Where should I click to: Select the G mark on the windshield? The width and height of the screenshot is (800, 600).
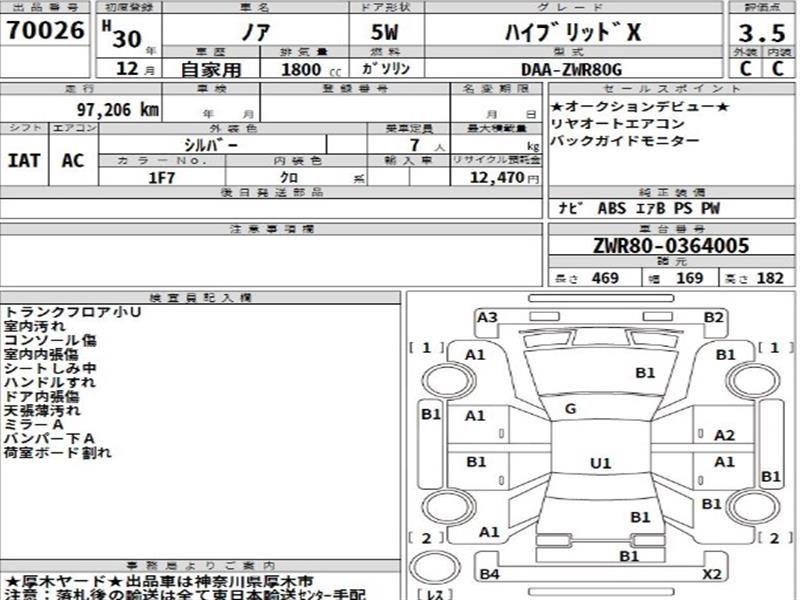[x=570, y=408]
